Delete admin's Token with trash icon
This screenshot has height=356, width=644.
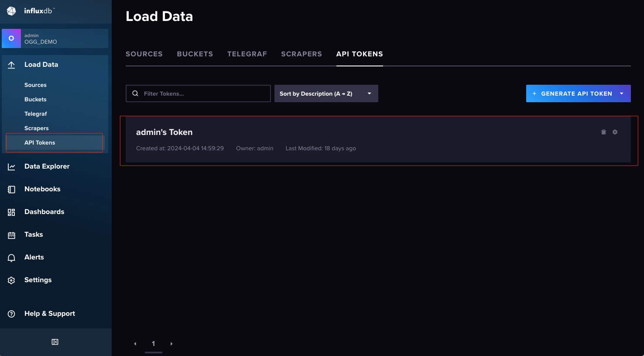pos(603,132)
